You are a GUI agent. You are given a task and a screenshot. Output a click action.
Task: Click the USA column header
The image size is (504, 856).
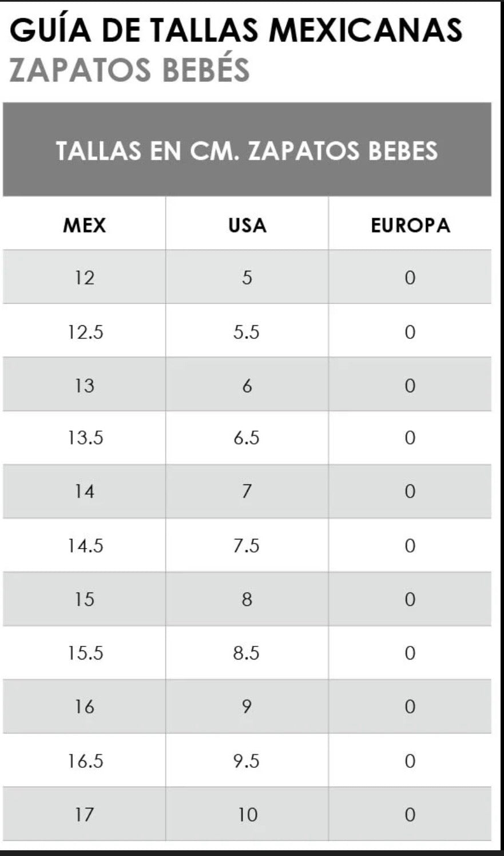point(247,225)
